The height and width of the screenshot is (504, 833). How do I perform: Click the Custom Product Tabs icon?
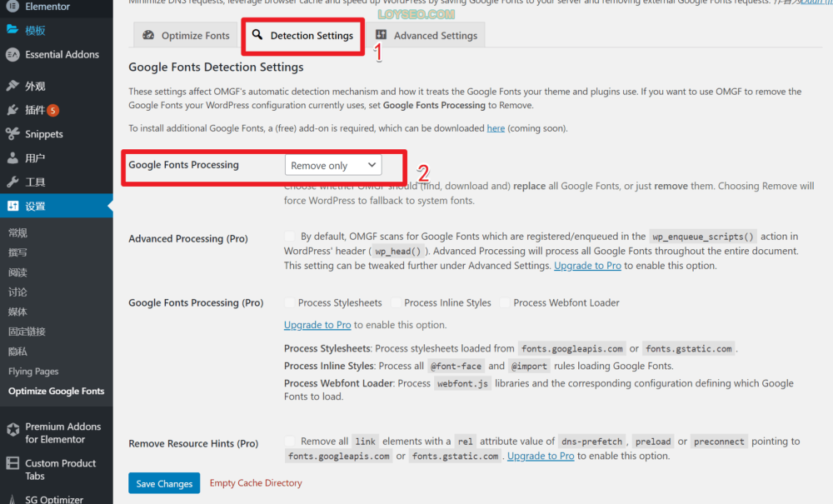[12, 463]
